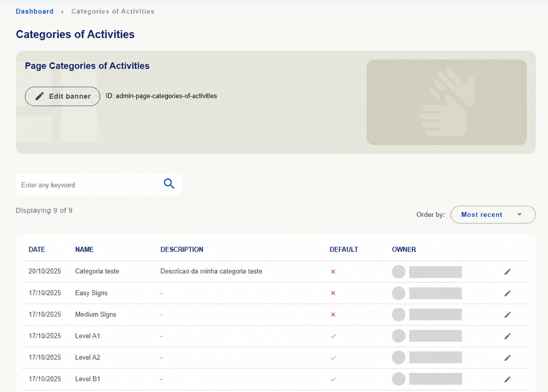This screenshot has width=548, height=392.
Task: Click red X default for Categoria teste
Action: click(333, 272)
